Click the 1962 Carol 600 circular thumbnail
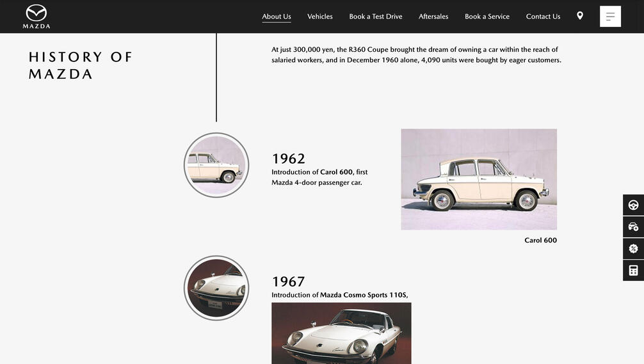Screen dimensions: 644x364 click(216, 165)
